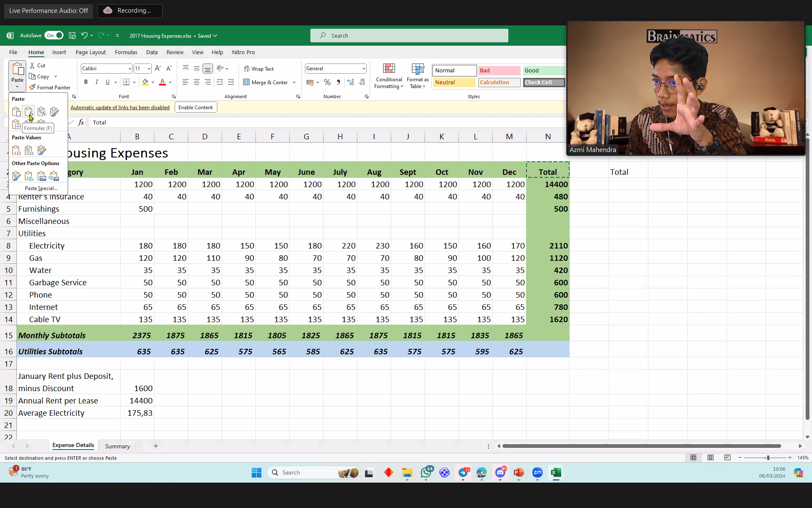Click the Enable Content button
The height and width of the screenshot is (508, 812).
click(195, 108)
